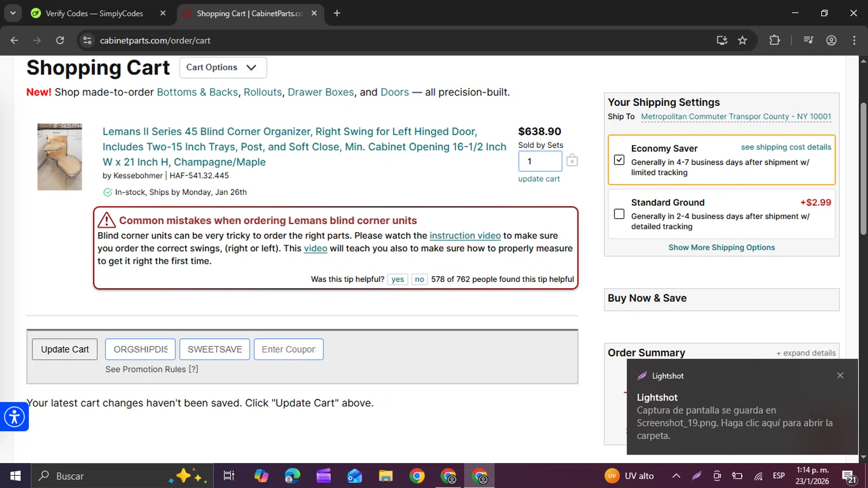
Task: Click the update cart link below quantity
Action: pyautogui.click(x=539, y=179)
